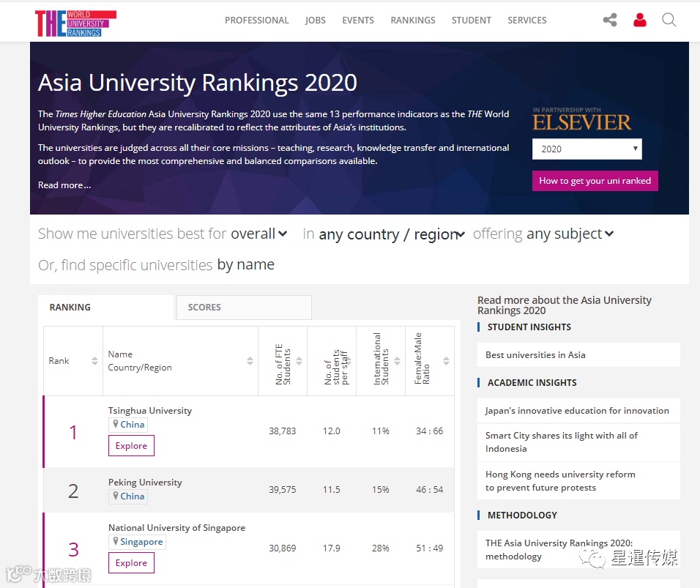Click Tsinghua's 34 : 66 ratio cell
Screen dimensions: 700x588
(430, 431)
